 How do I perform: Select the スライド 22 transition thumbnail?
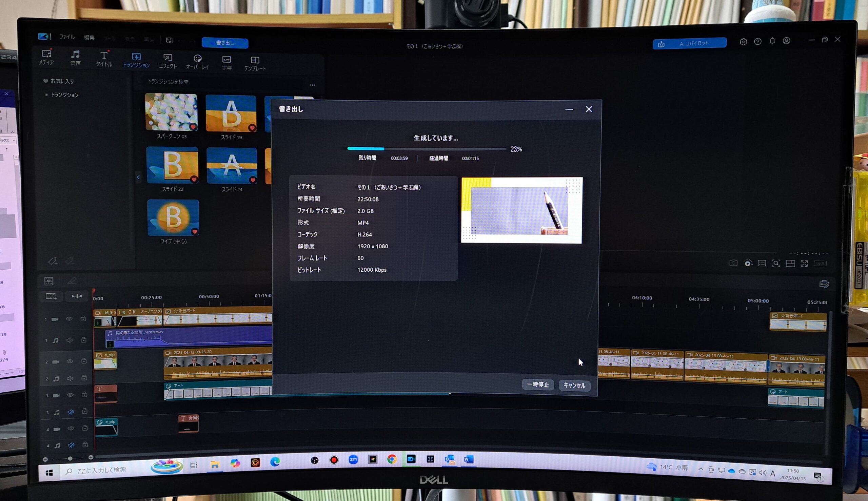[x=173, y=165]
